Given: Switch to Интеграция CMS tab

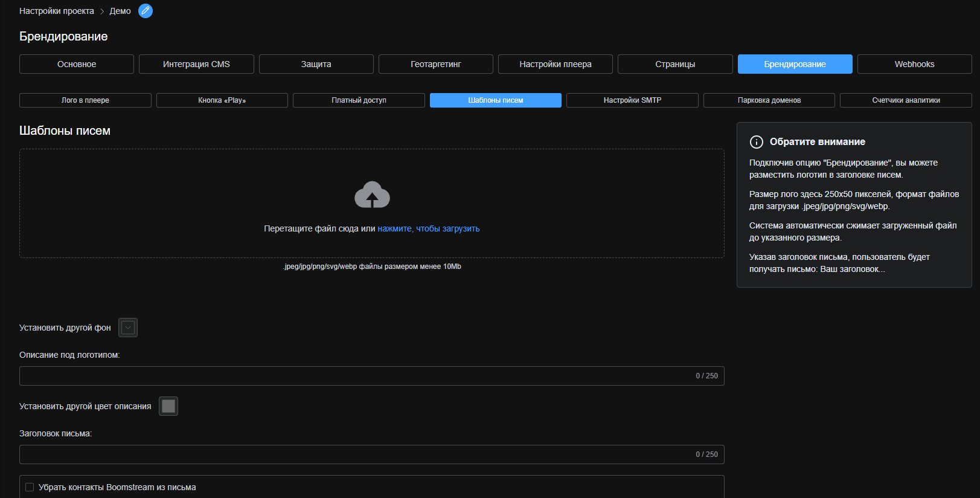Looking at the screenshot, I should coord(196,64).
